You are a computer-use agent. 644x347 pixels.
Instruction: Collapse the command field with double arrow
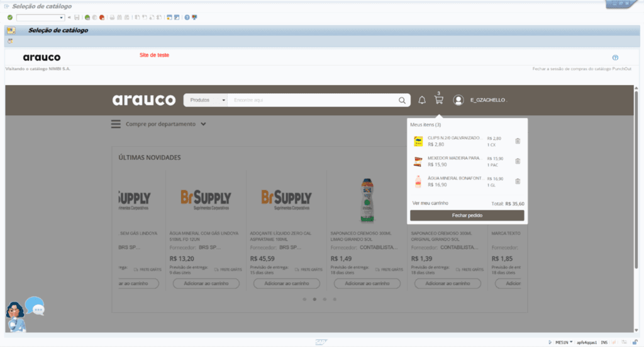tap(69, 17)
